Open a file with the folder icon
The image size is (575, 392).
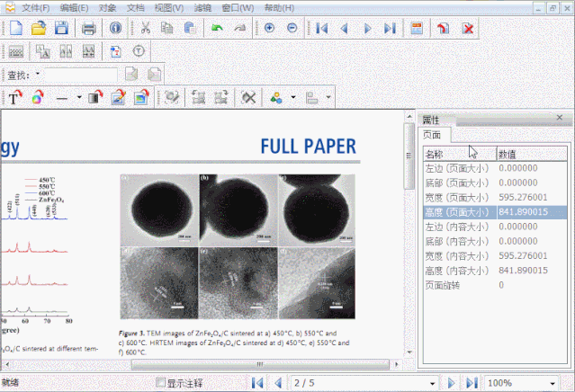[x=39, y=28]
